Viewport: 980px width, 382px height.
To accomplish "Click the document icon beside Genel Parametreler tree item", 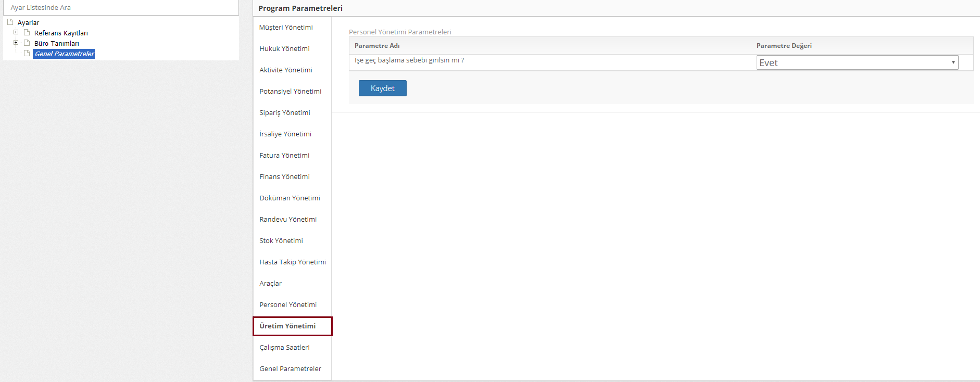I will pos(27,53).
